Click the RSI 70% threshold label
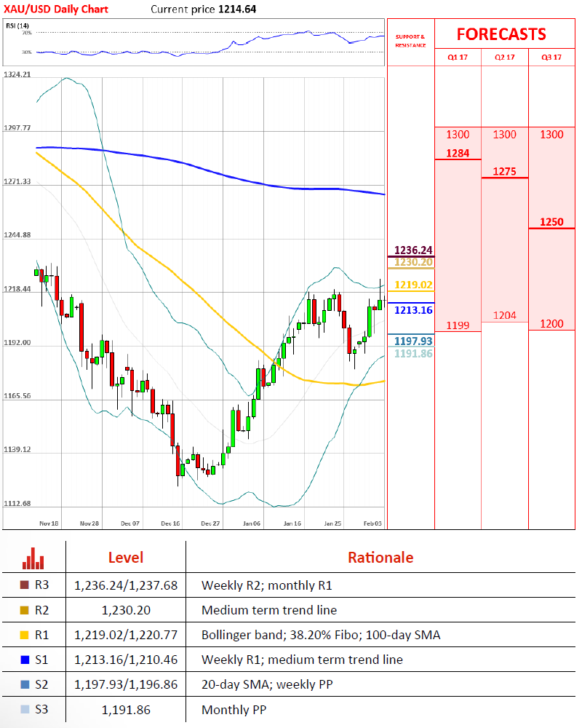The image size is (582, 728). coord(27,33)
